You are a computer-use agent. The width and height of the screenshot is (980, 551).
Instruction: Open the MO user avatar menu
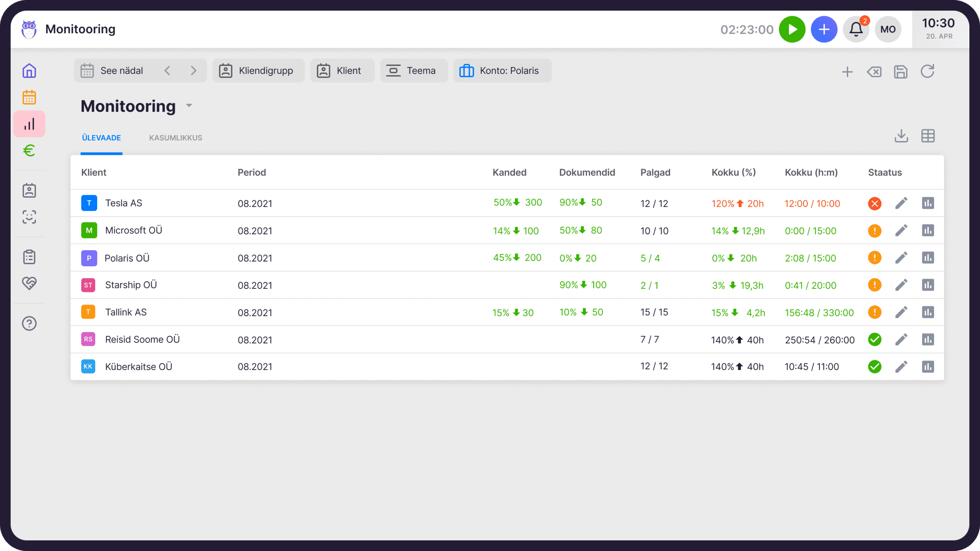[888, 29]
